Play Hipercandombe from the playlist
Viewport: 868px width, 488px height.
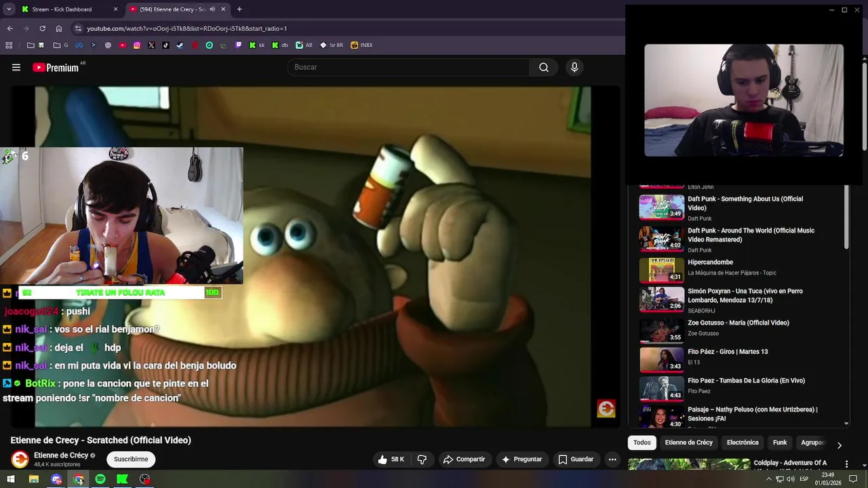[710, 262]
